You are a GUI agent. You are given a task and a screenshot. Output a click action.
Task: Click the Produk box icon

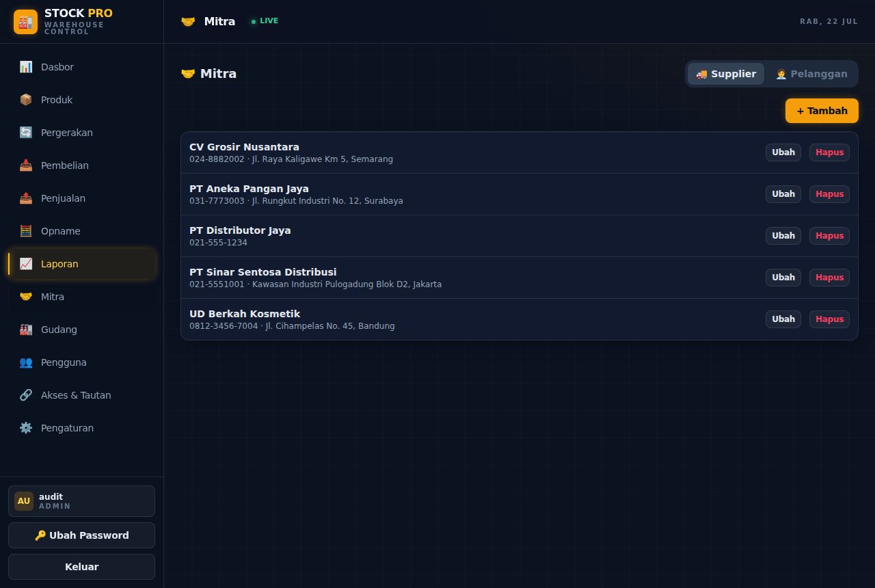click(x=26, y=100)
